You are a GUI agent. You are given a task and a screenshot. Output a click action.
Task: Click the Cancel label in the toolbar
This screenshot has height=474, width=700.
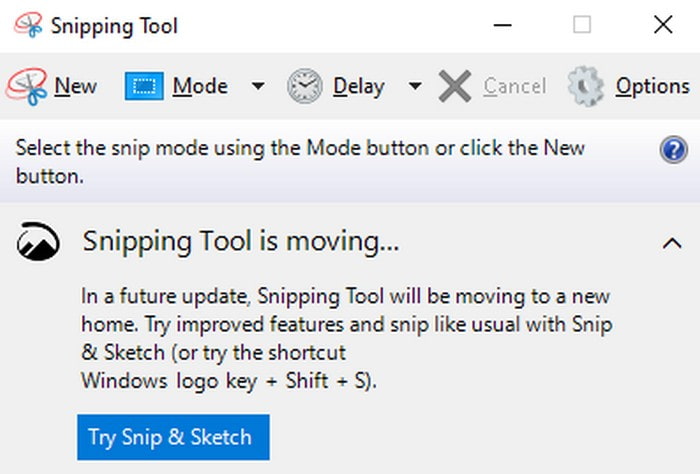click(515, 86)
